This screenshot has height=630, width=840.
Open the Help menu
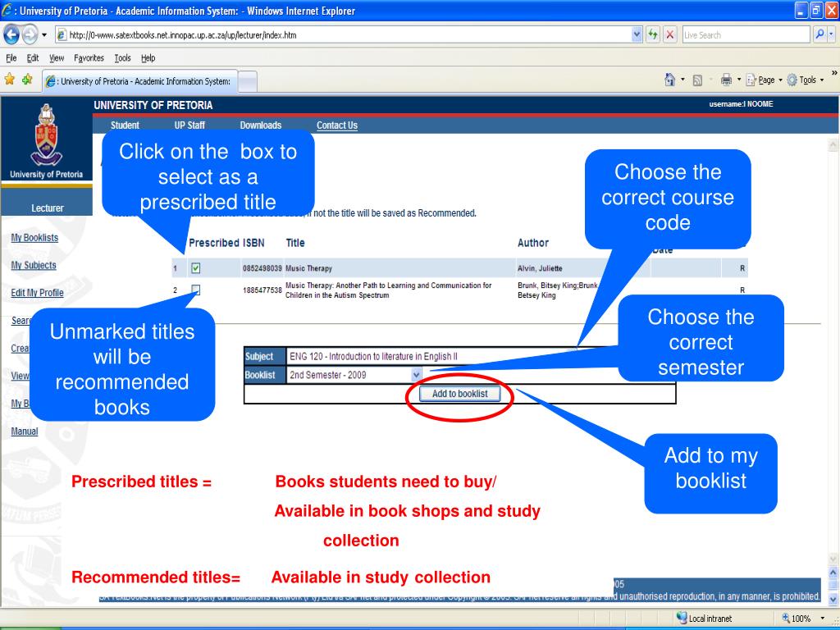148,58
